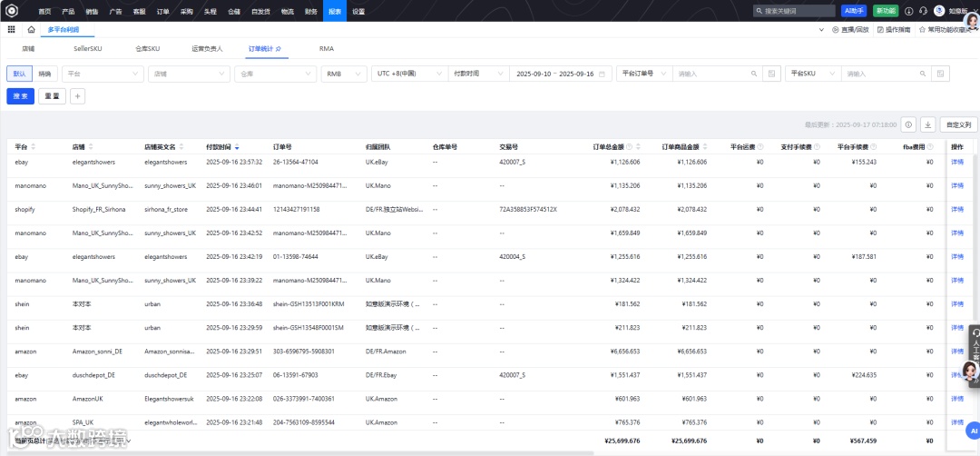Open the info icon beside last-updated time
980x456 pixels.
pos(908,124)
